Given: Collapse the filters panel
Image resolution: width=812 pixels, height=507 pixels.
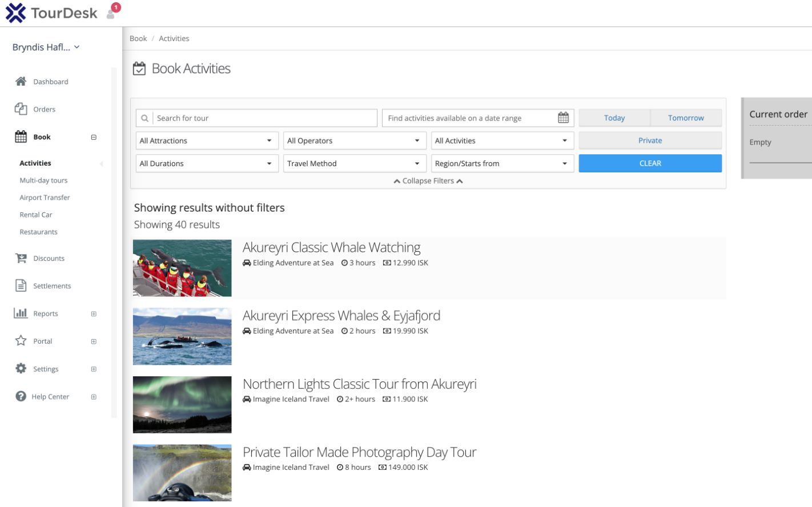Looking at the screenshot, I should pyautogui.click(x=428, y=181).
